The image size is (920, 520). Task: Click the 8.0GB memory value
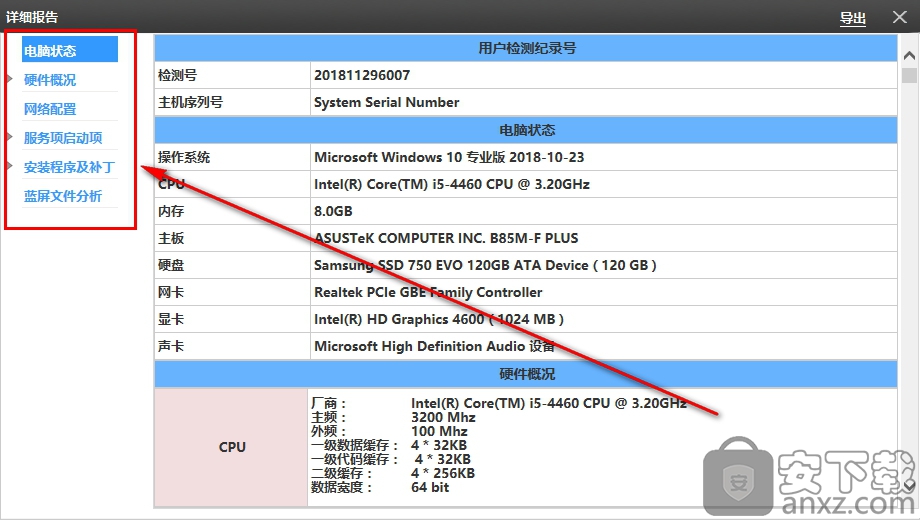(x=333, y=211)
